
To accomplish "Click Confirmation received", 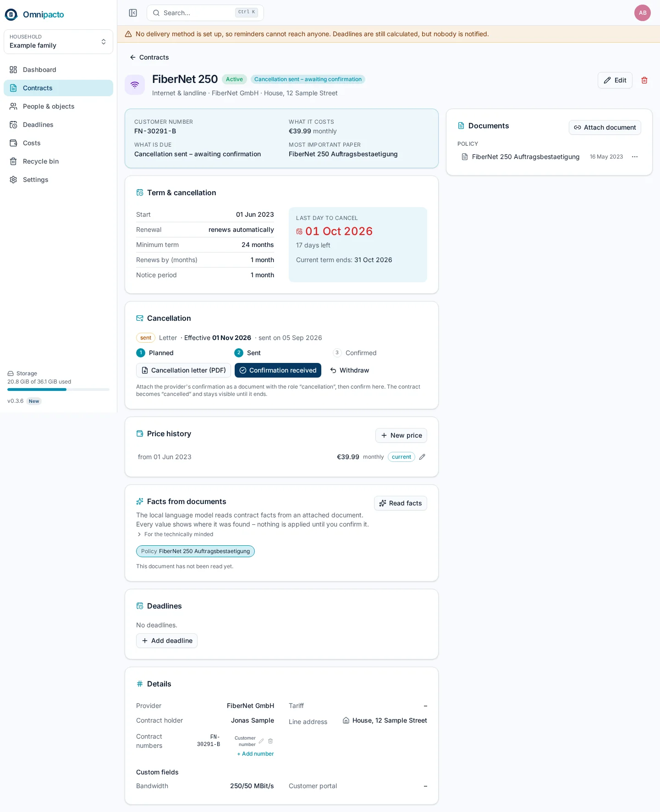I will coord(278,370).
